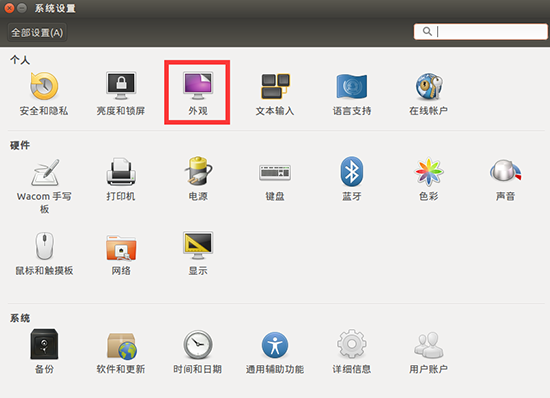Open 外观 appearance settings
550x398 pixels.
198,94
